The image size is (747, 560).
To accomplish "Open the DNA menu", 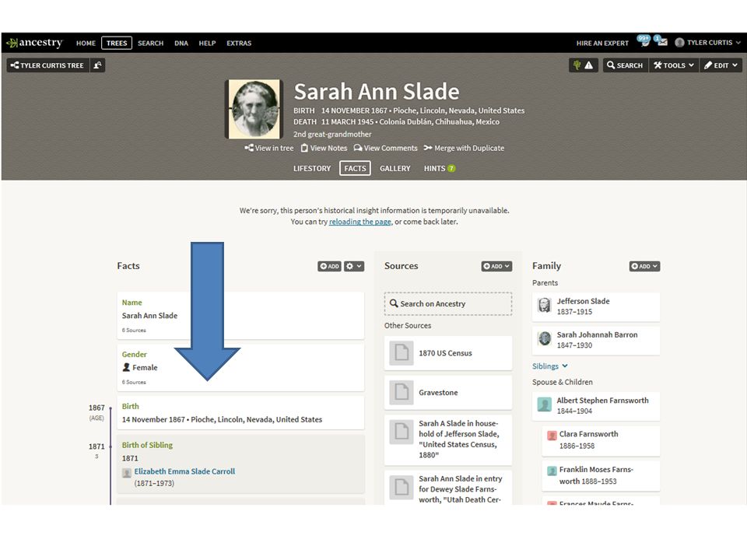I will pyautogui.click(x=181, y=44).
